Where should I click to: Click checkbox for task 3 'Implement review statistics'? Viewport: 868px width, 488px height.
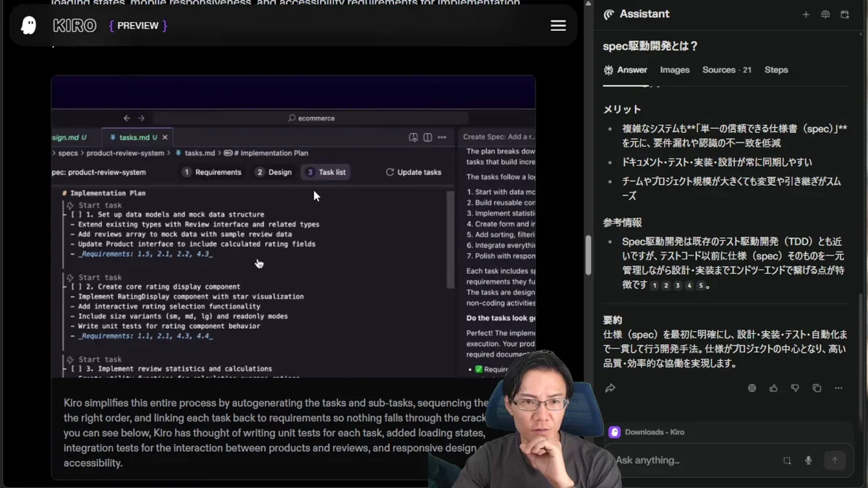[76, 369]
